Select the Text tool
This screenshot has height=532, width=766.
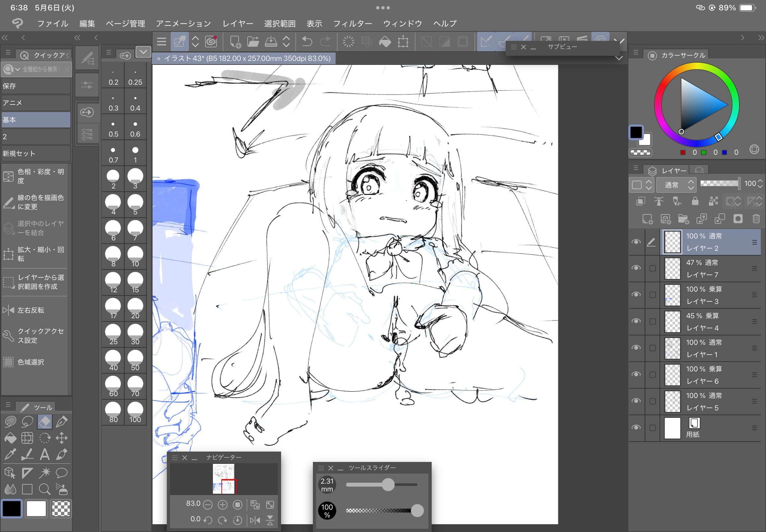tap(45, 454)
